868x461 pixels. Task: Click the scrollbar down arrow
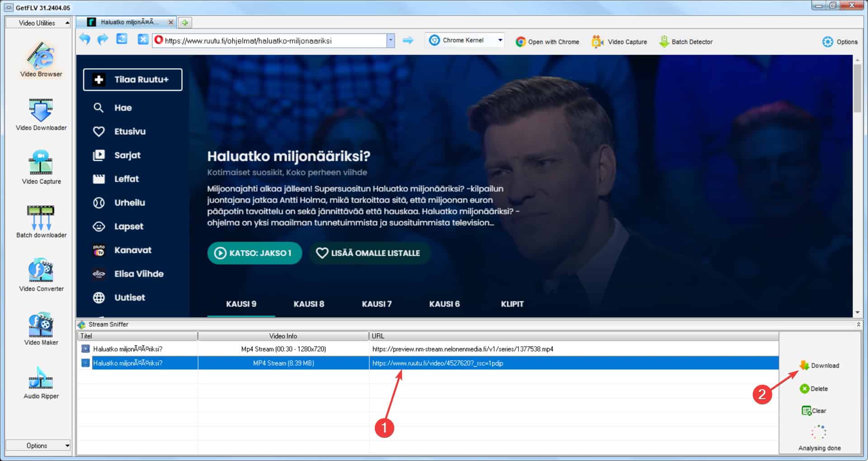857,313
